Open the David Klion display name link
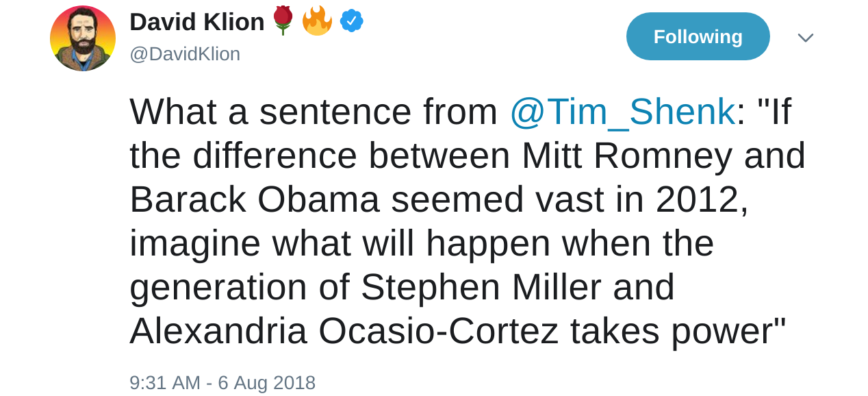The width and height of the screenshot is (868, 396). pos(196,22)
